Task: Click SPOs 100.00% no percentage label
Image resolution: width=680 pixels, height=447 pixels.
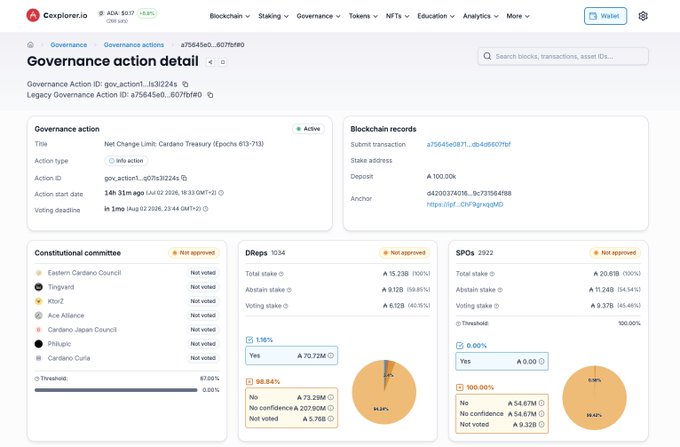Action: pyautogui.click(x=480, y=388)
